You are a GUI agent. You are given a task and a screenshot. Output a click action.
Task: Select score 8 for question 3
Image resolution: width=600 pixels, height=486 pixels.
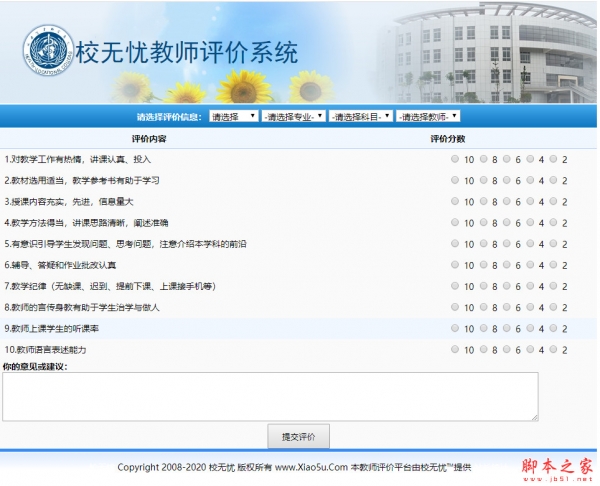coord(484,201)
